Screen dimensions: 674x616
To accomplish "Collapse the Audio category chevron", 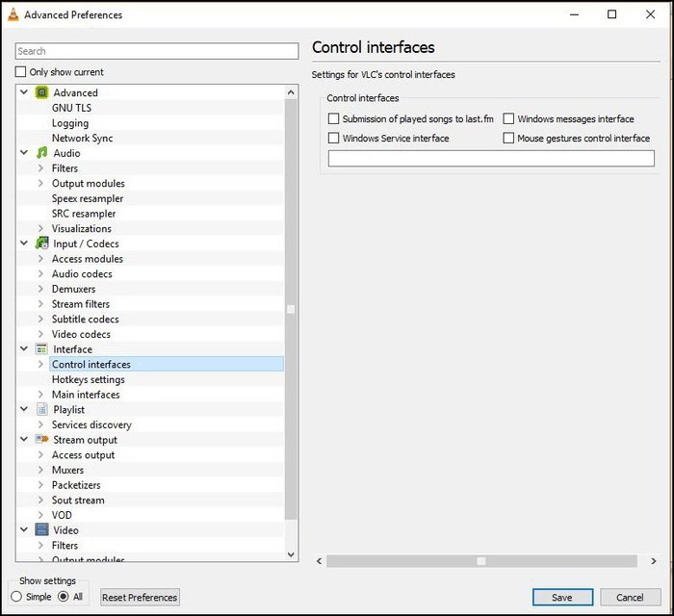I will point(24,152).
